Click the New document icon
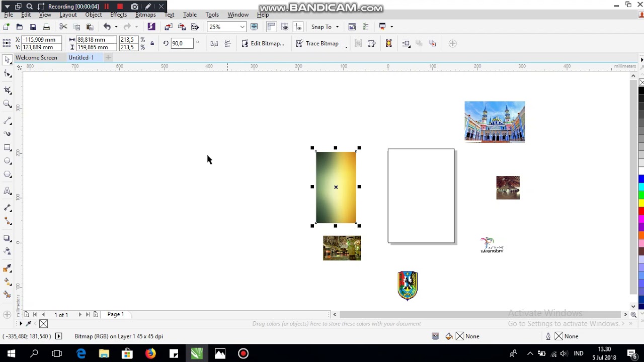 [6, 27]
